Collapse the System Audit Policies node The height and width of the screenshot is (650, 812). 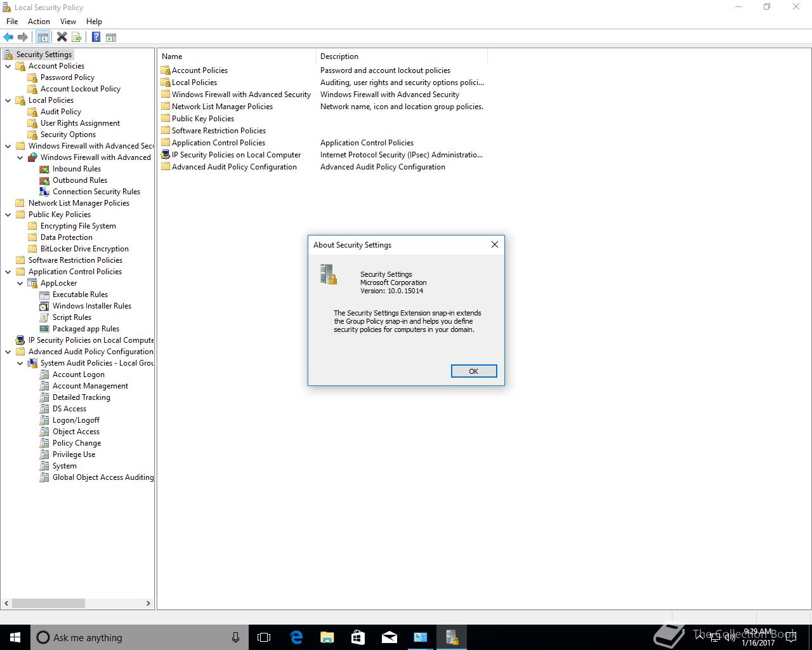20,363
